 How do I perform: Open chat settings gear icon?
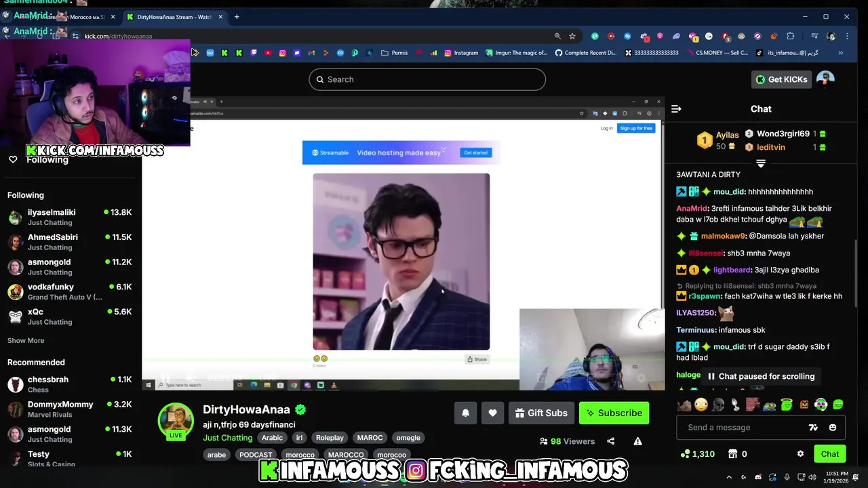pos(800,454)
